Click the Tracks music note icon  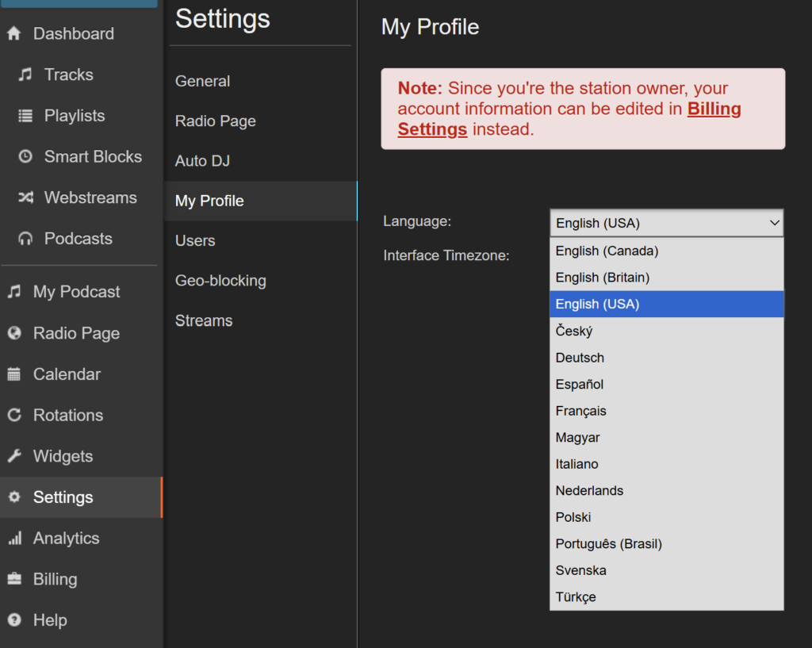(x=25, y=75)
